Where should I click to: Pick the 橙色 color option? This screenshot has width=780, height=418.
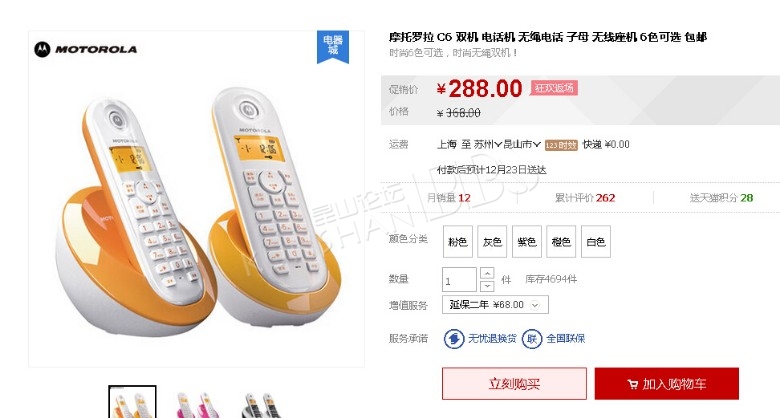click(561, 242)
